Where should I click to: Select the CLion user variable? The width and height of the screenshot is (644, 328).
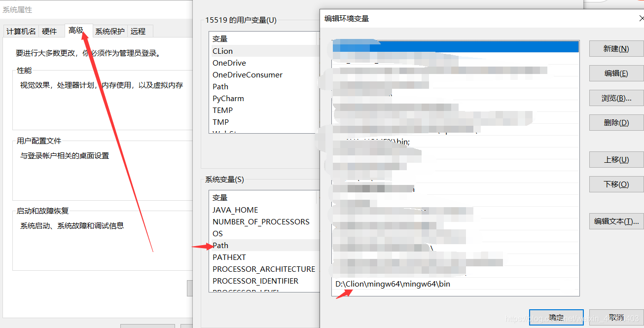coord(223,50)
